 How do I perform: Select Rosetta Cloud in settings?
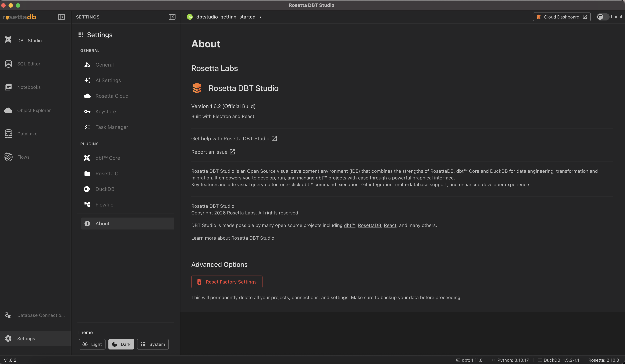[x=127, y=96]
